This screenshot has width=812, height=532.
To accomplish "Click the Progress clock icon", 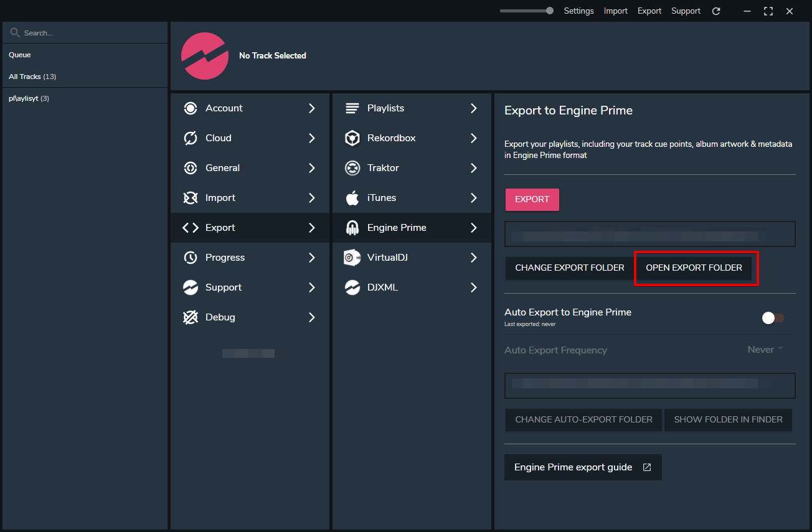I will pyautogui.click(x=191, y=258).
